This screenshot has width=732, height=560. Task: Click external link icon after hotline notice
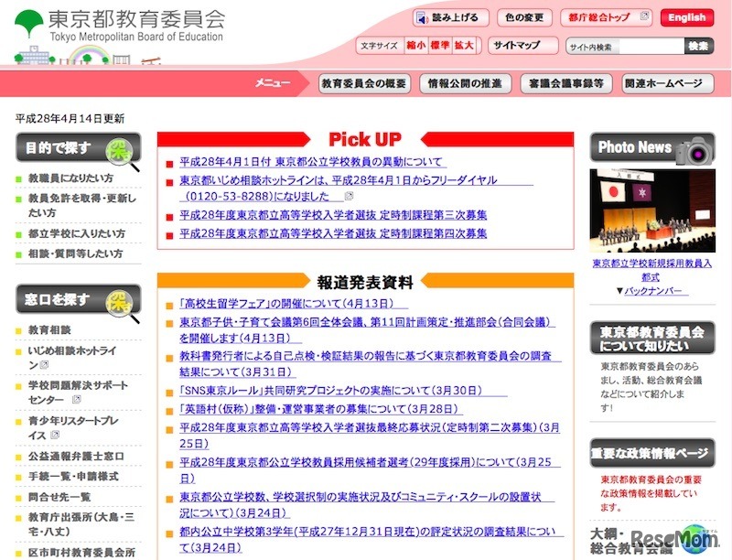[x=349, y=196]
